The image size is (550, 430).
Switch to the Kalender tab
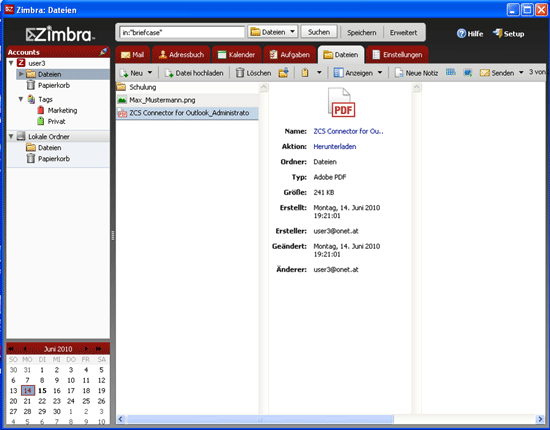pyautogui.click(x=236, y=55)
